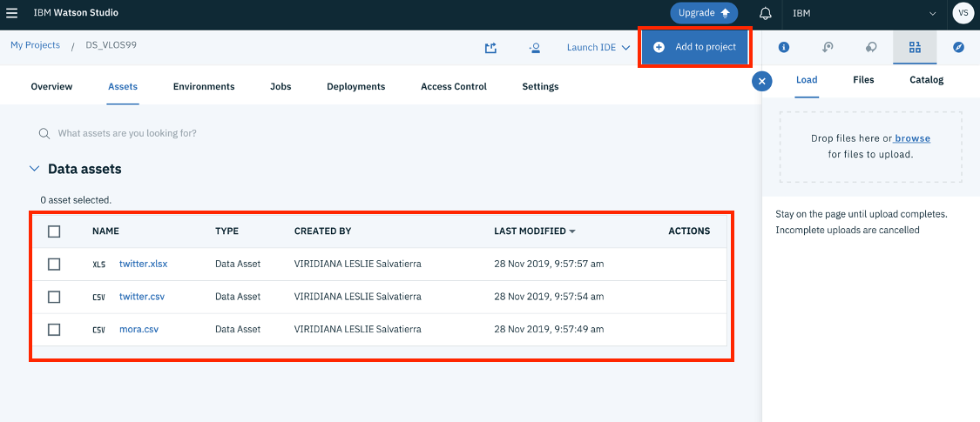Image resolution: width=980 pixels, height=422 pixels.
Task: Expand the IBM account dropdown
Action: coord(864,13)
